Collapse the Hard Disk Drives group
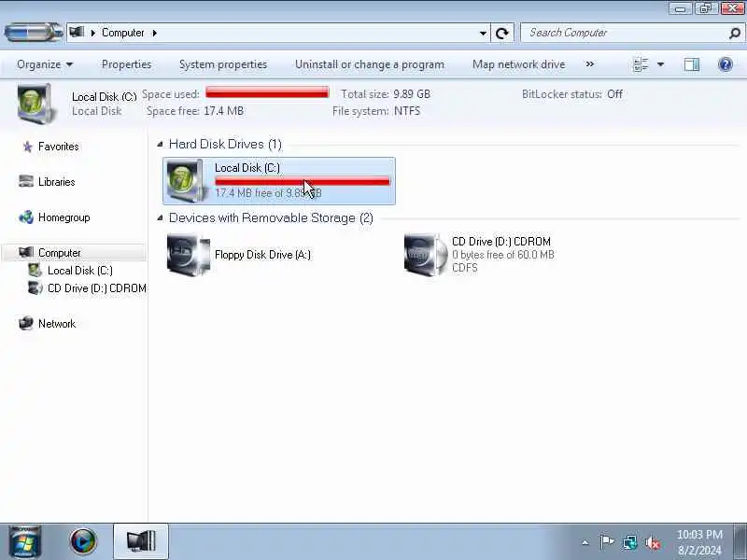 [x=160, y=144]
